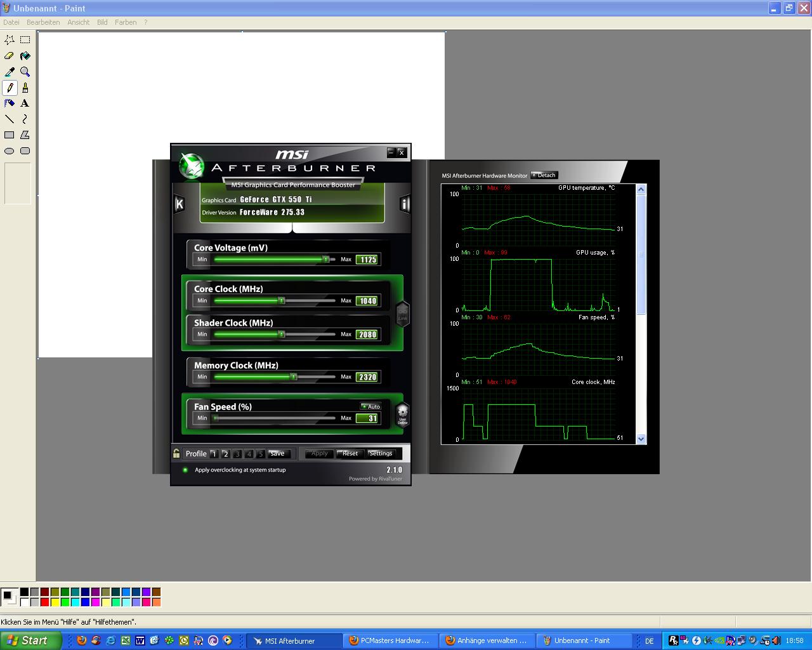The width and height of the screenshot is (812, 650).
Task: Click the Memory Clock slider handle
Action: 294,377
